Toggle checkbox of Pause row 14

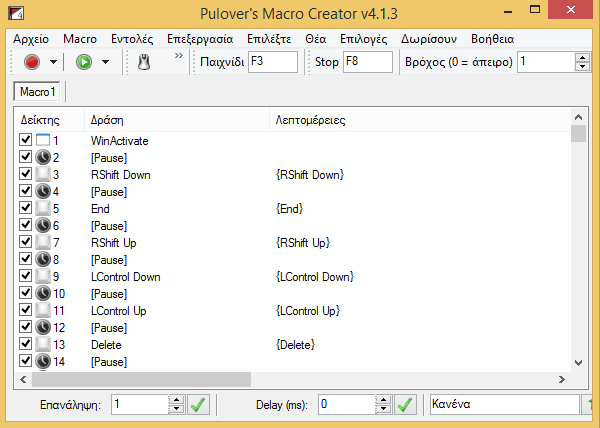point(25,361)
